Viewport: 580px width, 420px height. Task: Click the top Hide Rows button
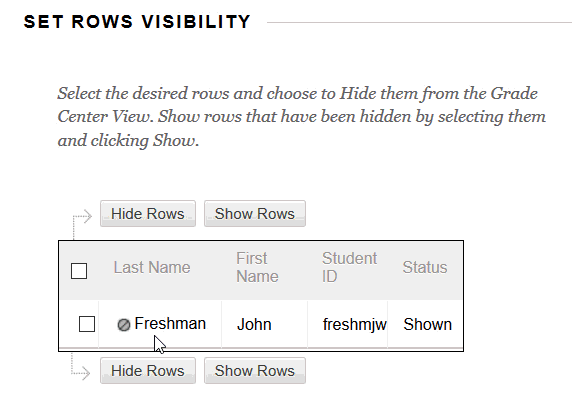coord(148,214)
